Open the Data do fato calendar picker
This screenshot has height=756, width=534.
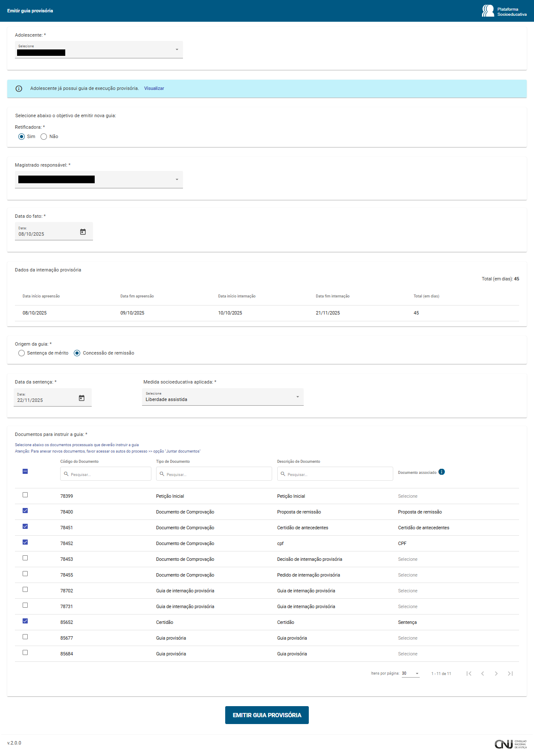click(83, 232)
